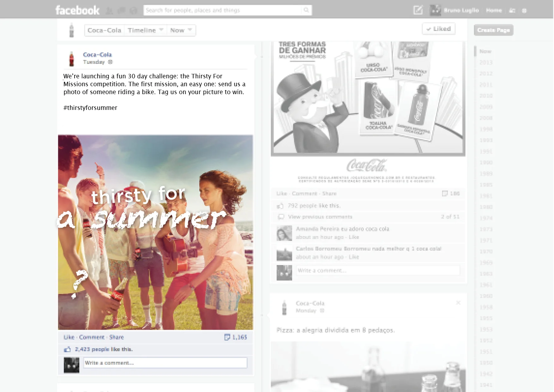The image size is (554, 392).
Task: Select the Coca-Cola page tab
Action: (104, 30)
